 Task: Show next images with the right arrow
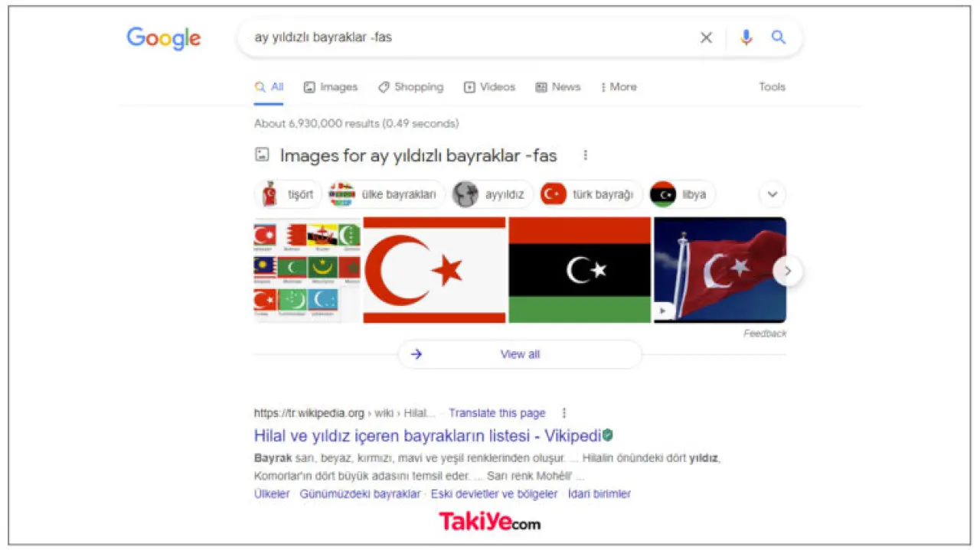click(788, 271)
